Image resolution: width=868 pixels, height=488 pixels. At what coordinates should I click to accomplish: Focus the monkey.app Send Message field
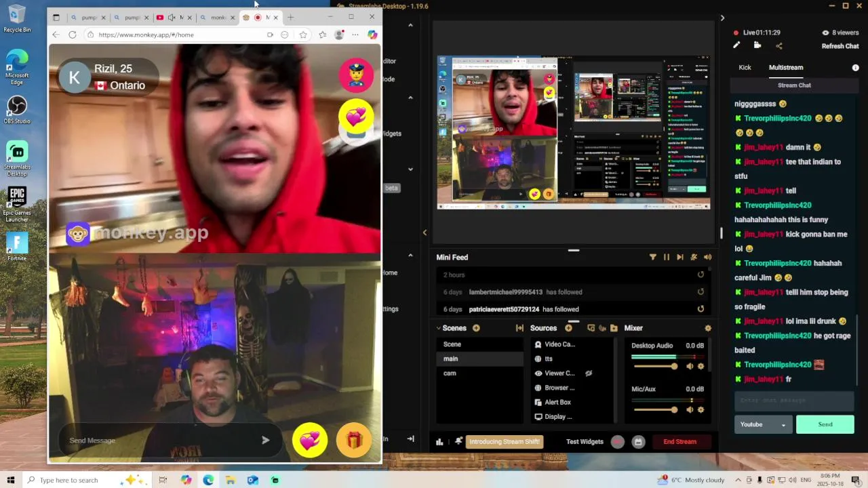coord(160,441)
